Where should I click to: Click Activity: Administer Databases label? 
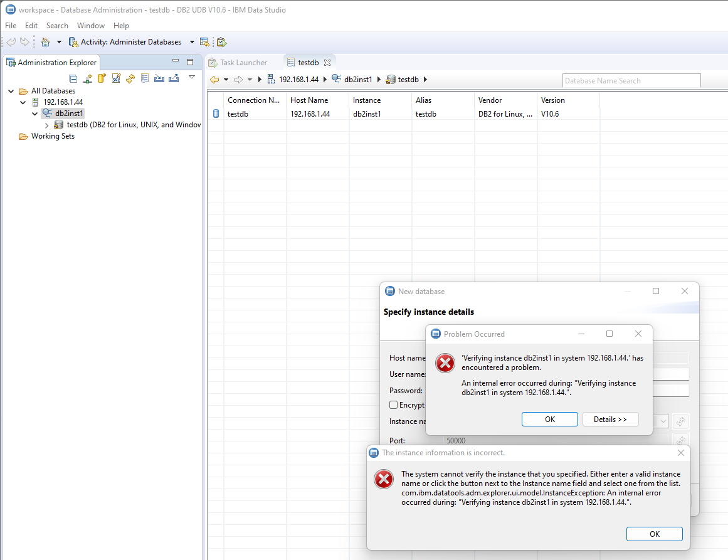tap(131, 42)
